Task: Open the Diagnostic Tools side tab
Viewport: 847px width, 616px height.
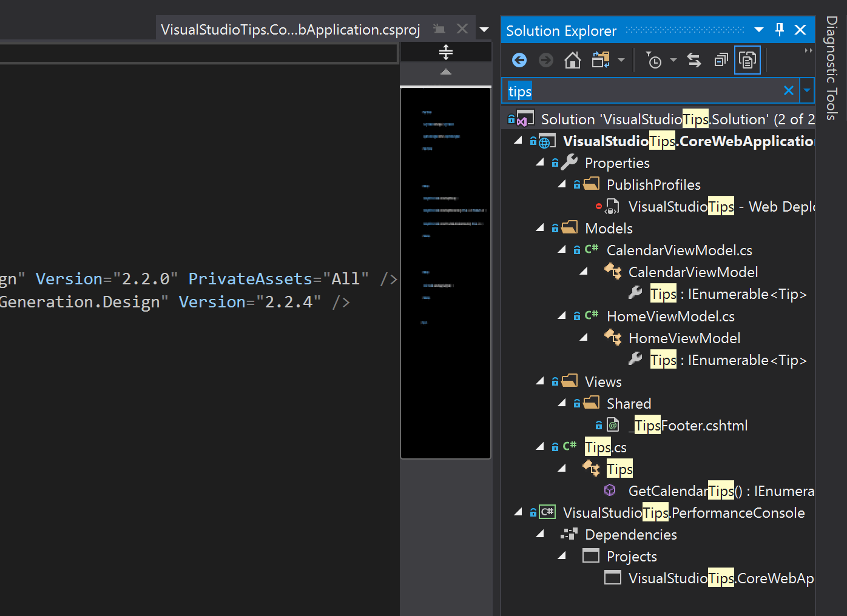Action: tap(831, 68)
